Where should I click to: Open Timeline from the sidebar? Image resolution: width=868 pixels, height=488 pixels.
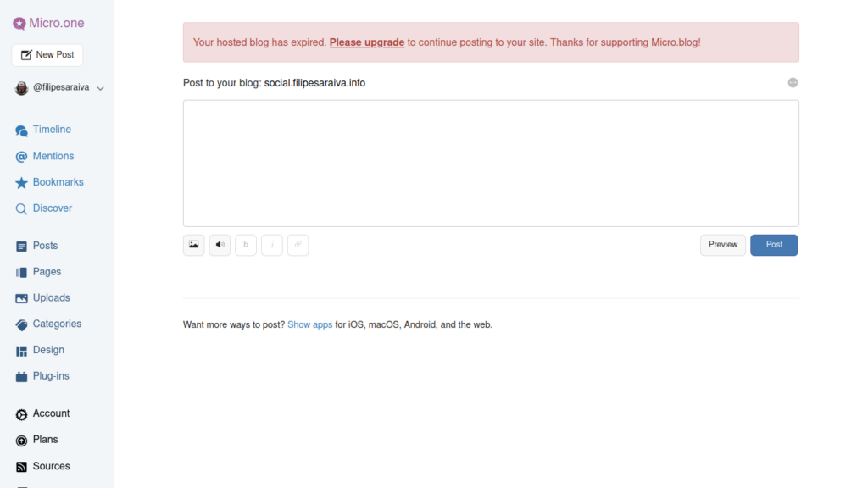[52, 130]
